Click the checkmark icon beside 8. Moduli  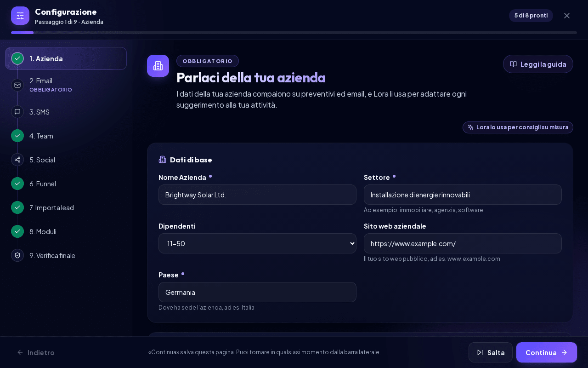point(17,231)
